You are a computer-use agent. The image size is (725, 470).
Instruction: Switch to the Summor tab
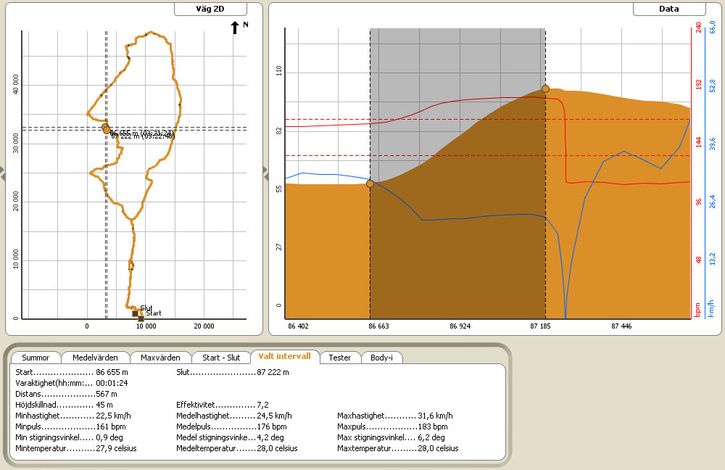coord(36,357)
